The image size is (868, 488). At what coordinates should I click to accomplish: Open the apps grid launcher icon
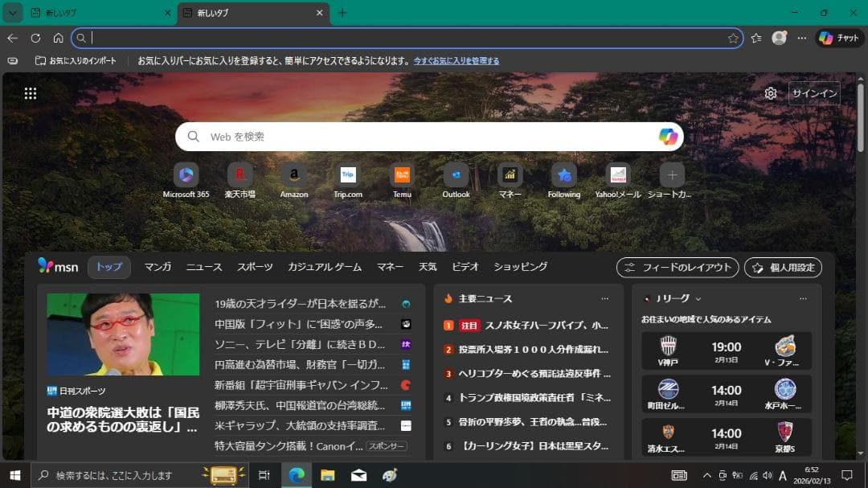30,93
